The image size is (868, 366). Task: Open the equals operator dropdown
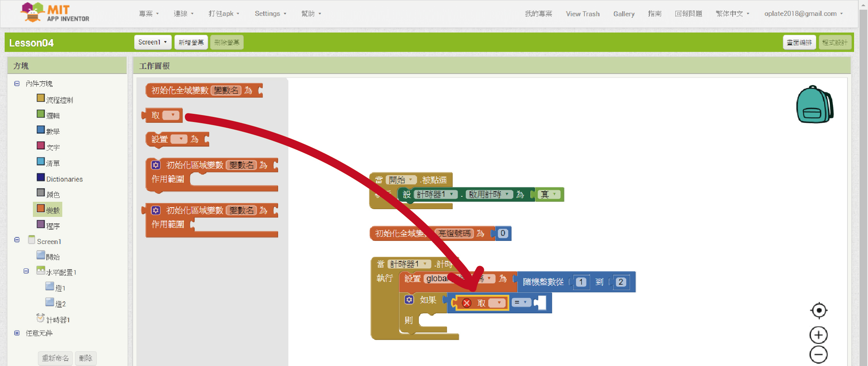click(x=521, y=302)
